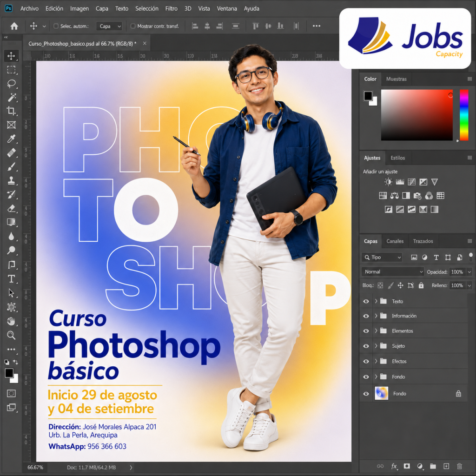Screen dimensions: 476x476
Task: Expand the Elementos layer group
Action: tap(376, 331)
